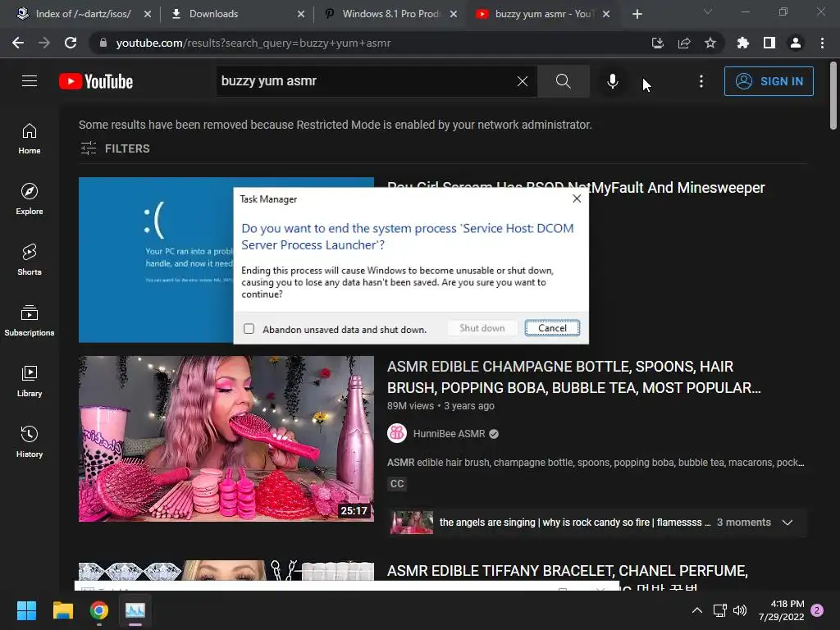Click the page vertical scrollbar

[833, 95]
